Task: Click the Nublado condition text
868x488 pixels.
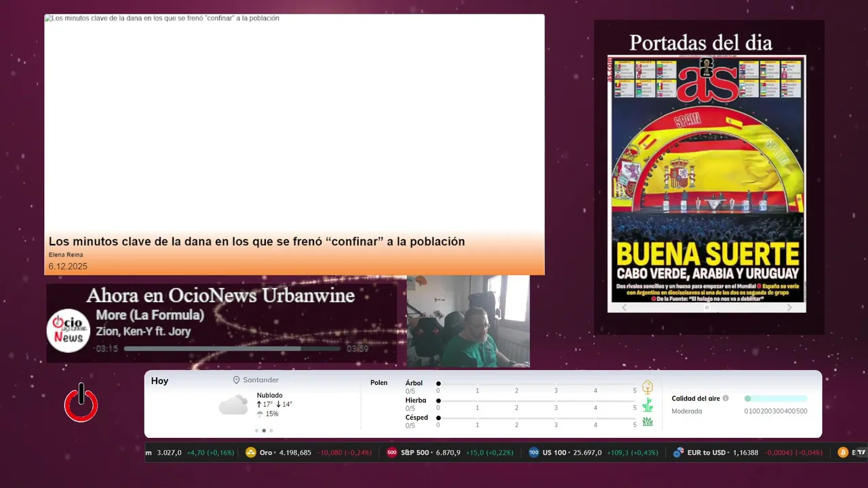Action: pos(270,395)
